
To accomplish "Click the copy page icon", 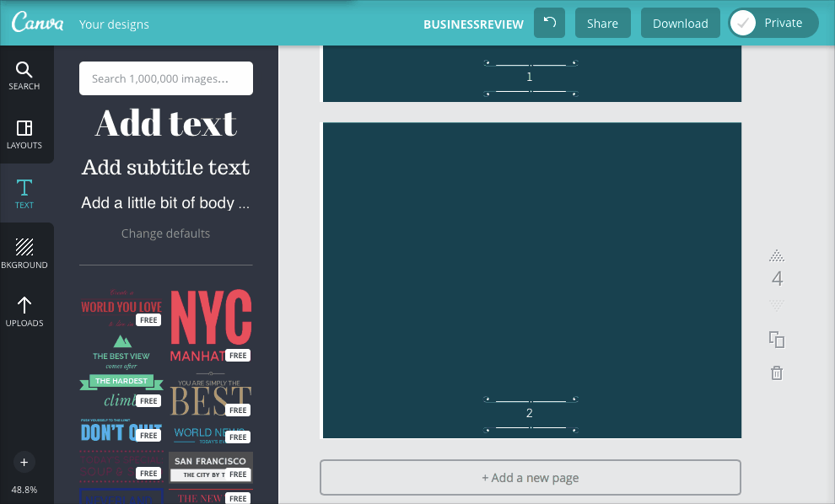I will click(x=777, y=339).
